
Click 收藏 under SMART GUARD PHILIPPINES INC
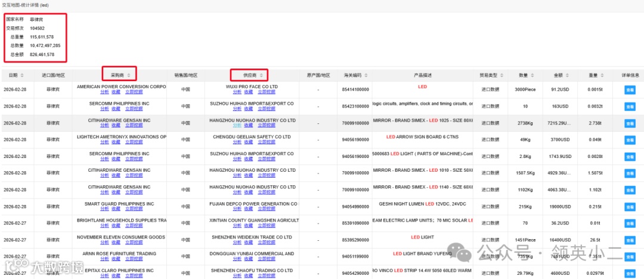point(116,209)
